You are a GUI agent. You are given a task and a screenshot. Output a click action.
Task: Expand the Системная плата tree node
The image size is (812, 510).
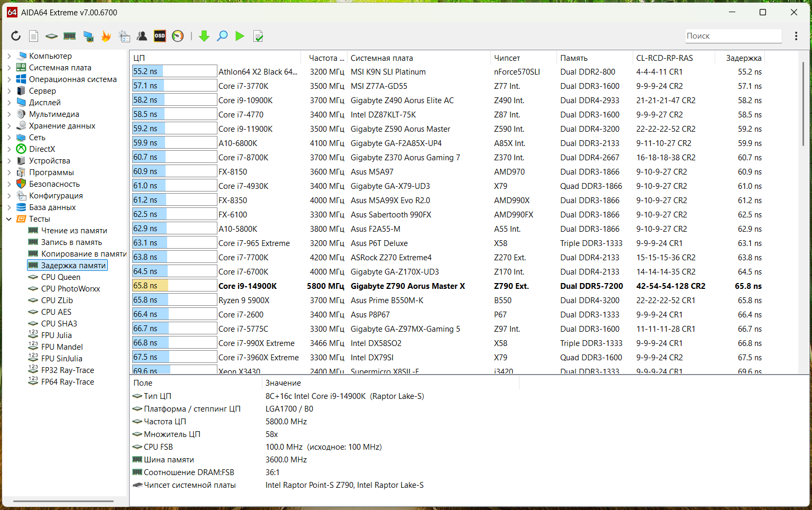9,68
